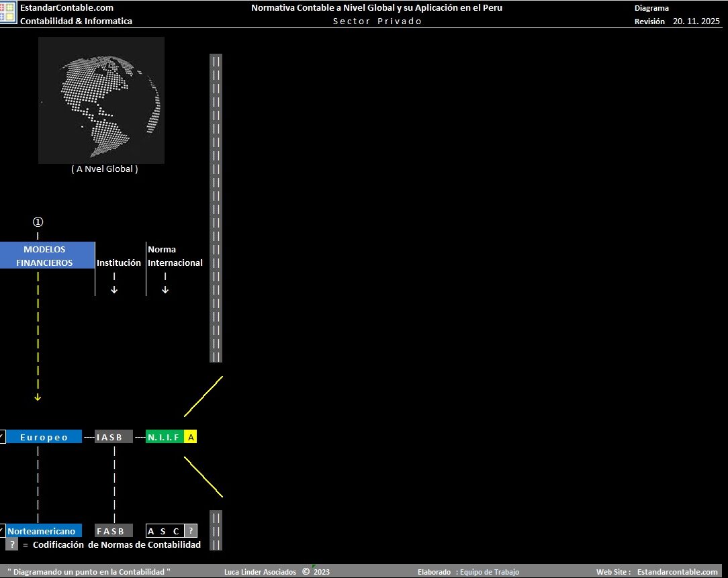Click the circled number 1 marker

tap(38, 222)
